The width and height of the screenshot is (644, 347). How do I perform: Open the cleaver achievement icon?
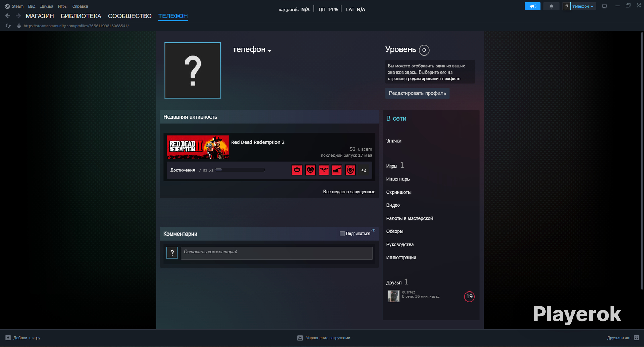pyautogui.click(x=337, y=170)
